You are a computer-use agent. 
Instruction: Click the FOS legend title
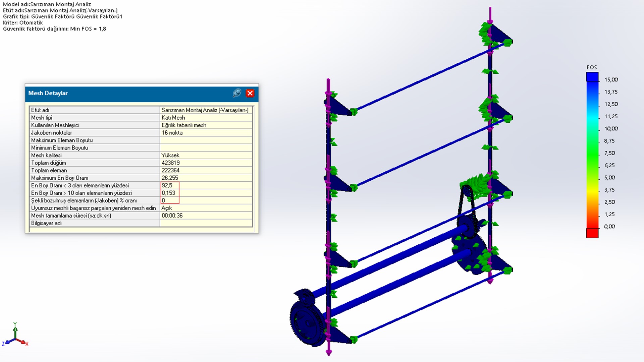pyautogui.click(x=592, y=67)
